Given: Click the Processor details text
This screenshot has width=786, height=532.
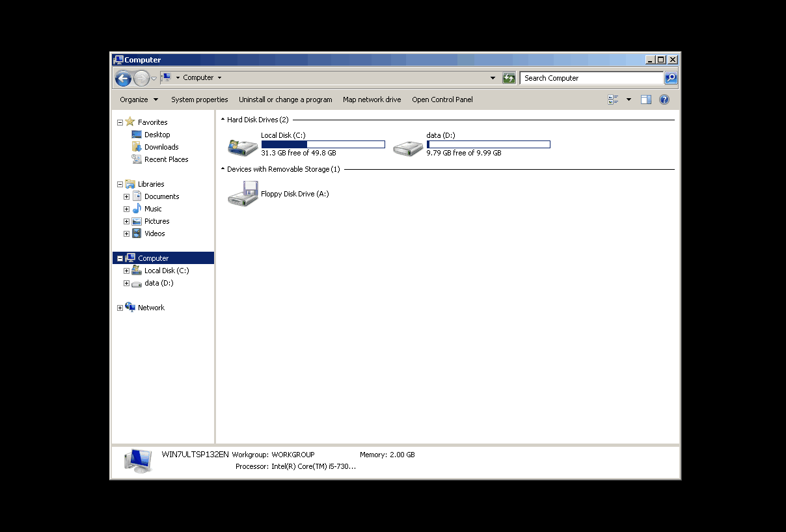Looking at the screenshot, I should tap(295, 466).
